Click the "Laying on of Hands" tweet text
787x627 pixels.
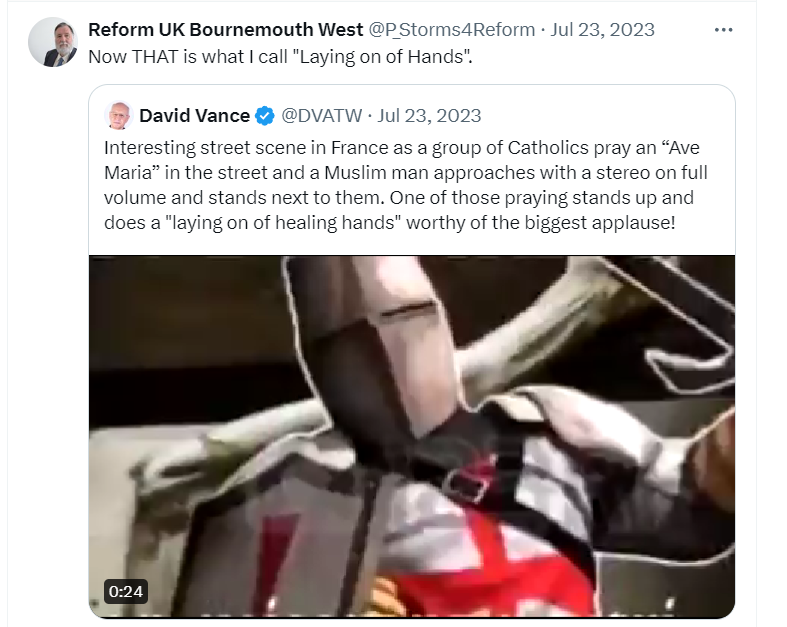click(x=281, y=57)
